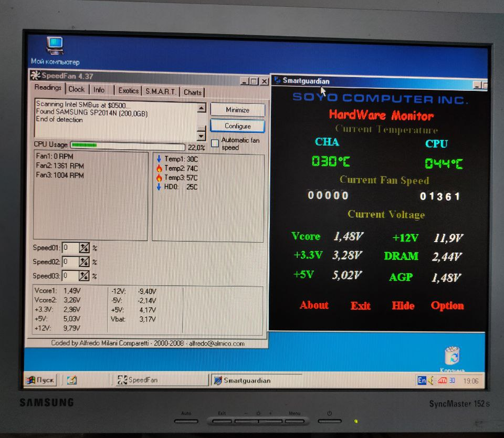The image size is (504, 438).
Task: Open the Info tab
Action: [99, 90]
